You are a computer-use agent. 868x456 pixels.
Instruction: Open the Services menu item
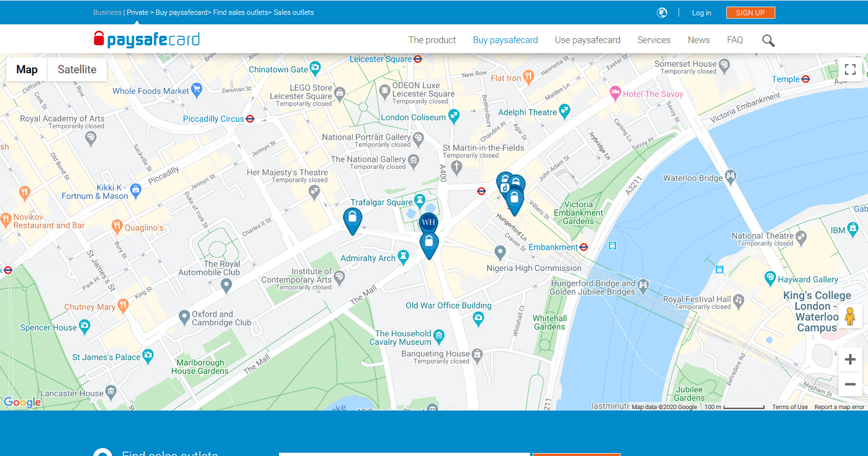pos(654,40)
